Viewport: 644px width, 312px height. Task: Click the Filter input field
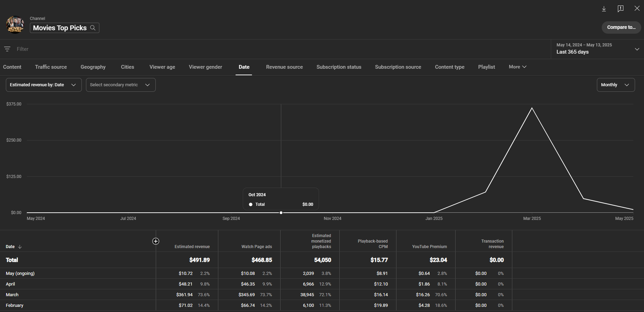tap(282, 49)
